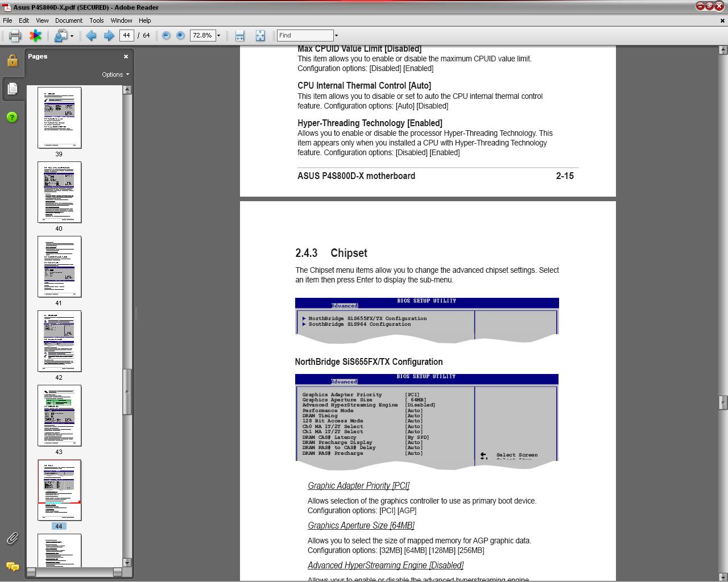Screen dimensions: 728x582
Task: Click the Pages panel vertical scroll thumb
Action: 127,392
